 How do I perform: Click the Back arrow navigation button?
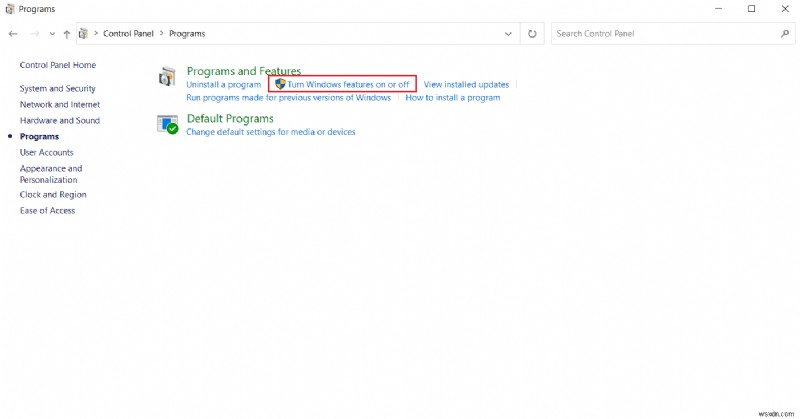coord(13,34)
